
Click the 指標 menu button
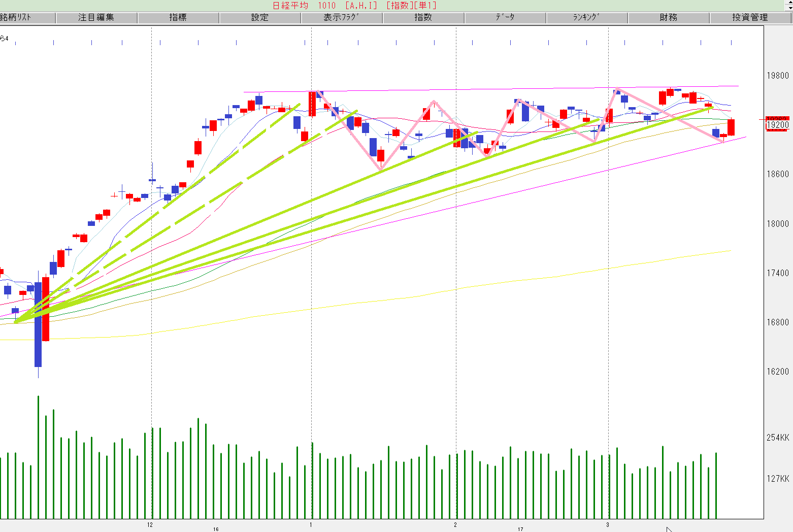178,18
